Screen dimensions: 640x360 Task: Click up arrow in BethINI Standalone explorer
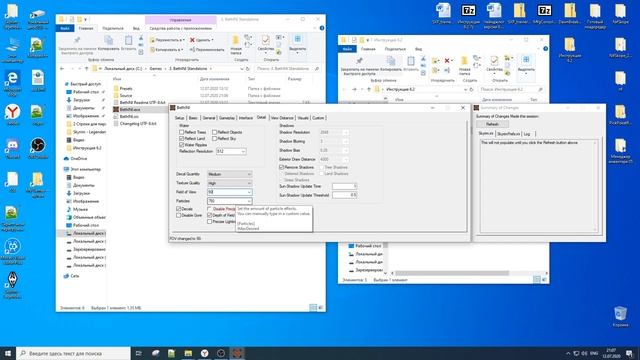pos(86,69)
